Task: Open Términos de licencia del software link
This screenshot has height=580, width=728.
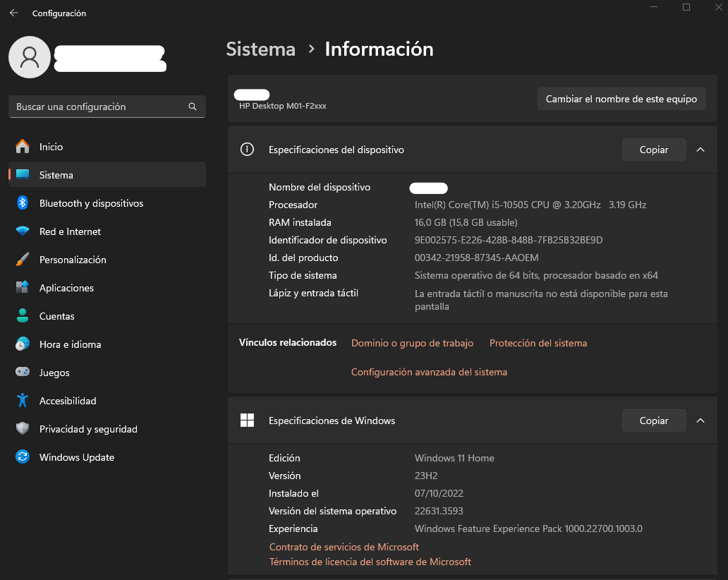Action: click(370, 562)
